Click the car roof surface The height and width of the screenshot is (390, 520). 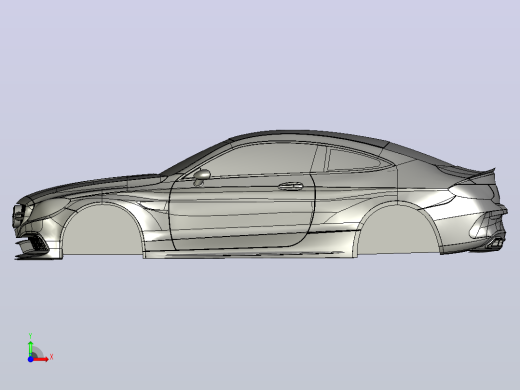pyautogui.click(x=307, y=134)
